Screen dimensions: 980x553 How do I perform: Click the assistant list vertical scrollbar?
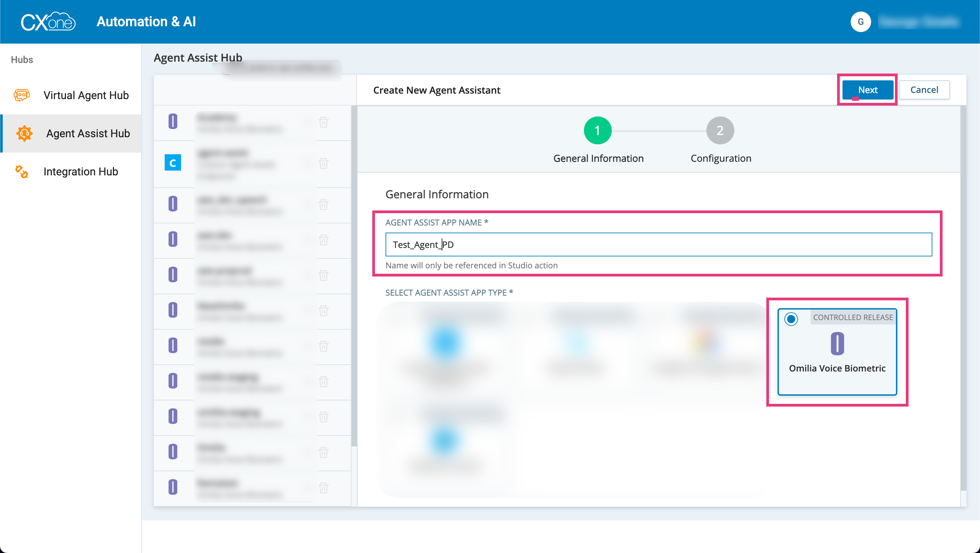(x=354, y=274)
